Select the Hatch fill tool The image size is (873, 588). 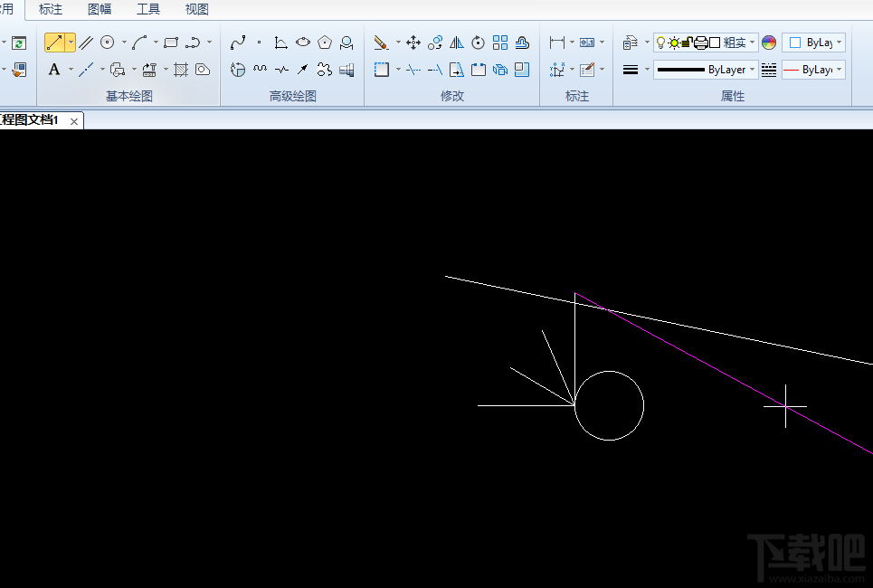coord(181,70)
